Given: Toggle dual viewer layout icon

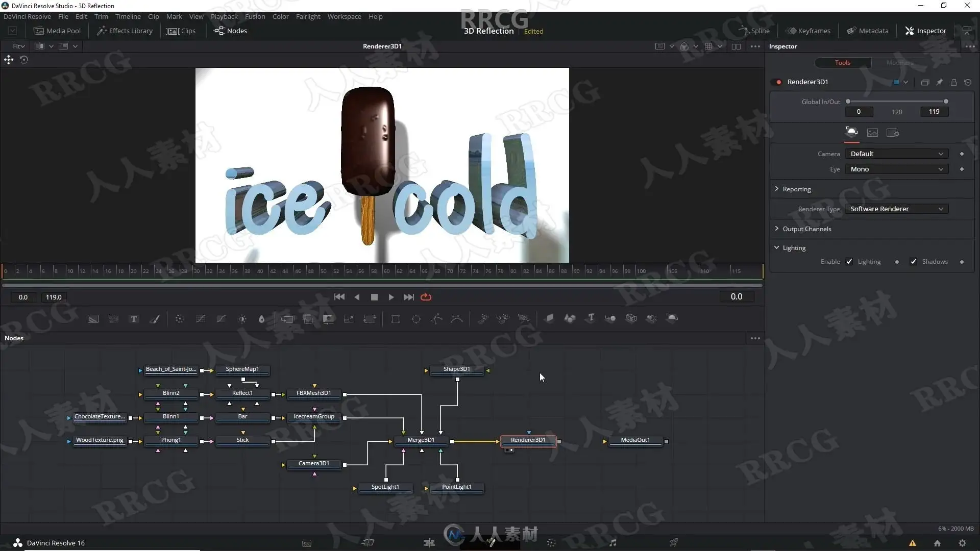Looking at the screenshot, I should (x=736, y=46).
